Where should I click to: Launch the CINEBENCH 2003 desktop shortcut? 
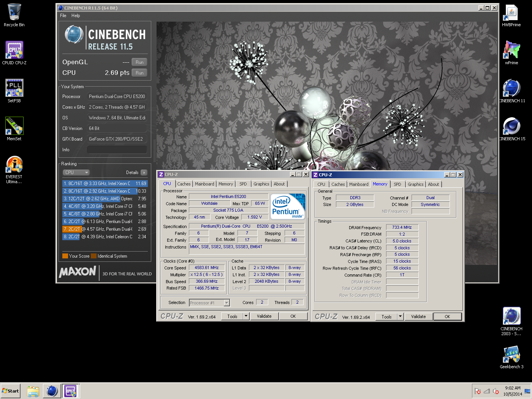point(511,321)
